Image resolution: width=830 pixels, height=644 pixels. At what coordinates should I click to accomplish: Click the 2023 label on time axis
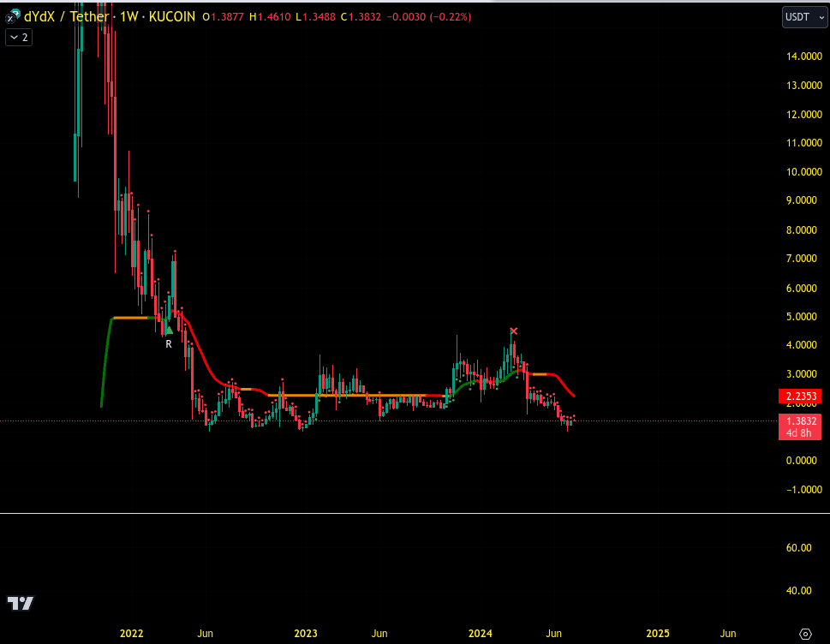pos(306,634)
